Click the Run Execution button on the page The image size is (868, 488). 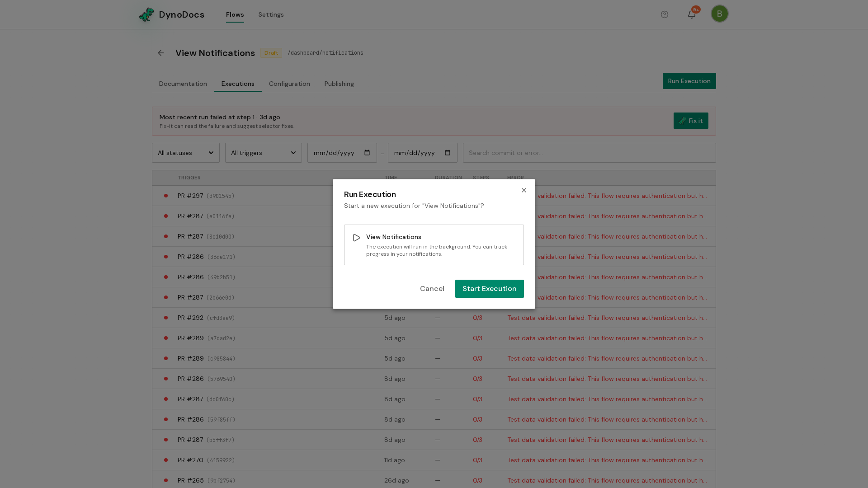(x=689, y=81)
